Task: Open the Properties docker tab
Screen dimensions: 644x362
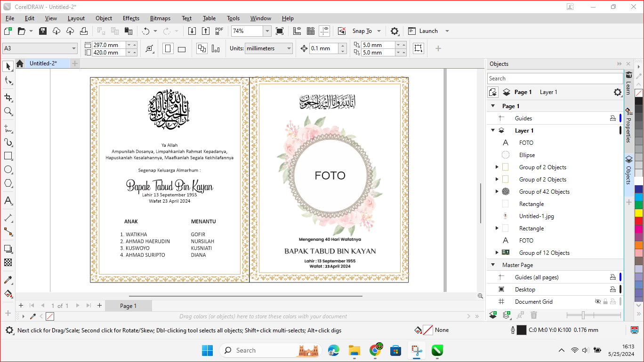Action: point(629,125)
